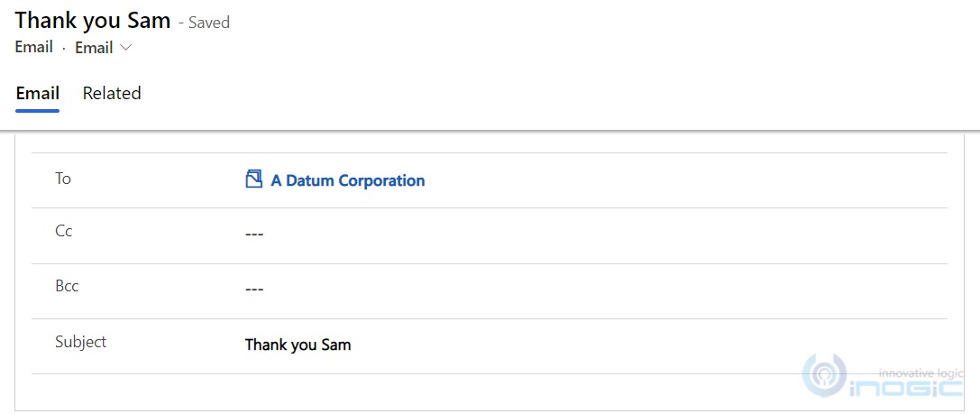Click the Saved status indicator in header
Viewport: 980px width, 414px height.
pyautogui.click(x=209, y=23)
